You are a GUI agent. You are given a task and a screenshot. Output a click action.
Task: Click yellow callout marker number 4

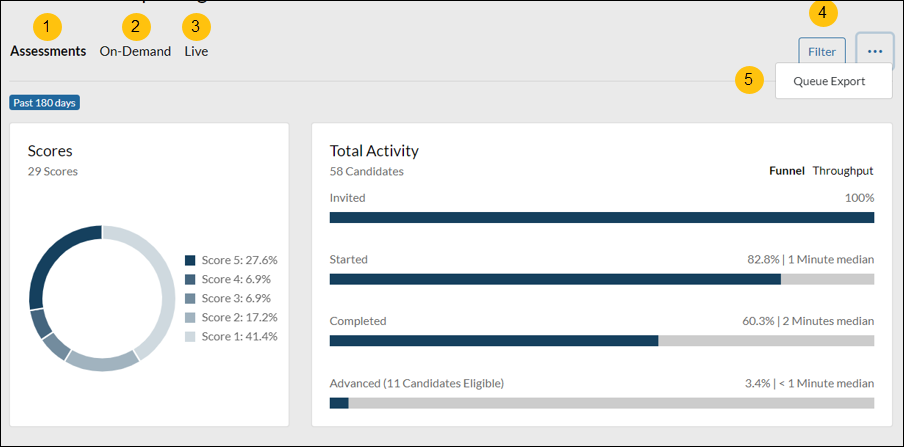point(822,13)
